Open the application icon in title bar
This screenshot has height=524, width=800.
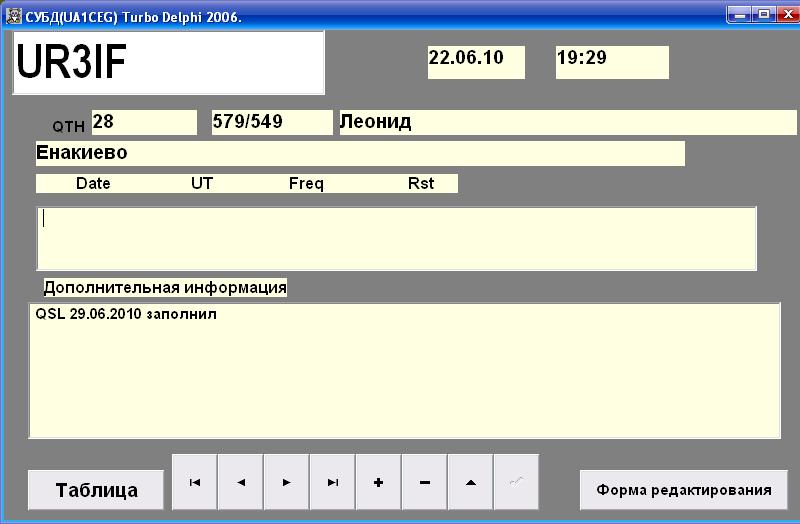click(13, 16)
